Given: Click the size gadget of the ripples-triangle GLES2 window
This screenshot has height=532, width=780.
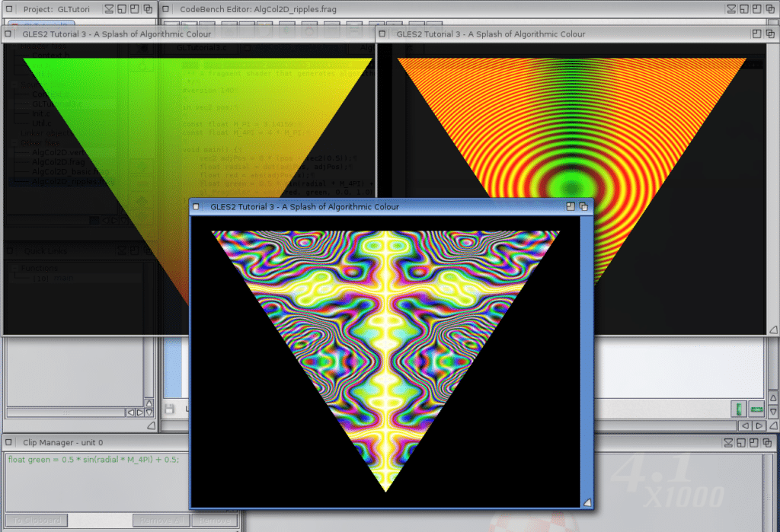Looking at the screenshot, I should click(773, 330).
